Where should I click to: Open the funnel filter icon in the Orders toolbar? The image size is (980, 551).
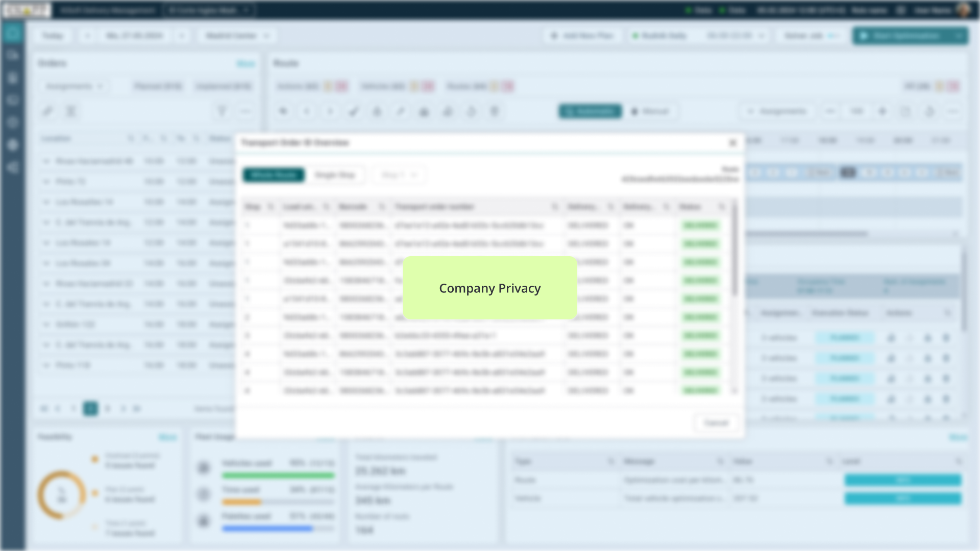[222, 111]
